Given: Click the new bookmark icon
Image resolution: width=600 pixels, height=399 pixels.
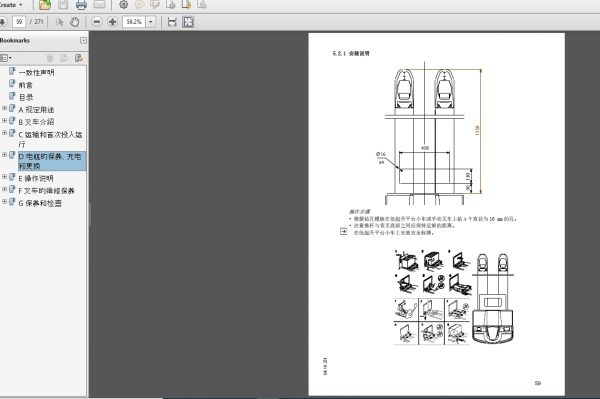Looking at the screenshot, I should point(64,58).
